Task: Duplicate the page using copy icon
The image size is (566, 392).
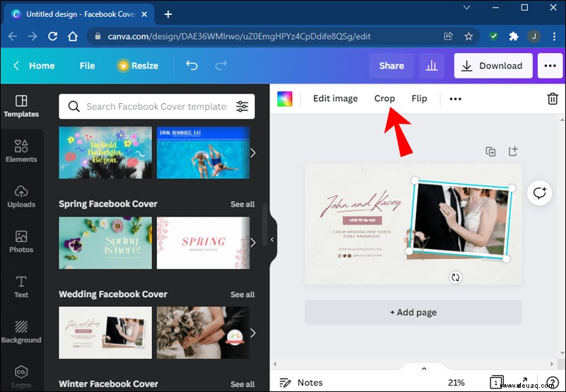Action: pyautogui.click(x=490, y=151)
